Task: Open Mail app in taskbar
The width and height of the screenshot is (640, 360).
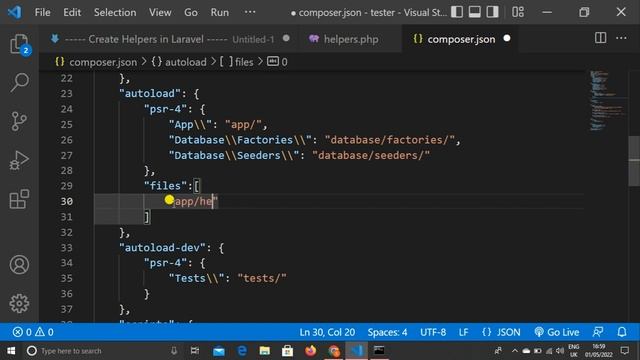Action: (219, 351)
